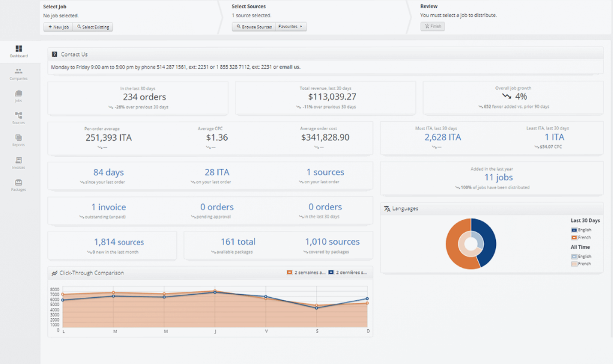Click the Contact Us question mark icon
Viewport: 613px width, 364px height.
54,54
